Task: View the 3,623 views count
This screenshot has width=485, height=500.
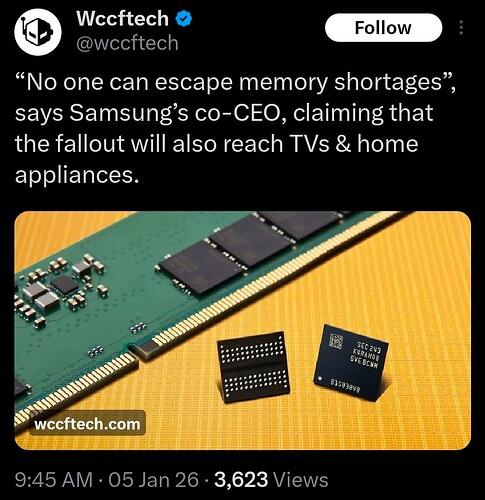Action: click(241, 480)
